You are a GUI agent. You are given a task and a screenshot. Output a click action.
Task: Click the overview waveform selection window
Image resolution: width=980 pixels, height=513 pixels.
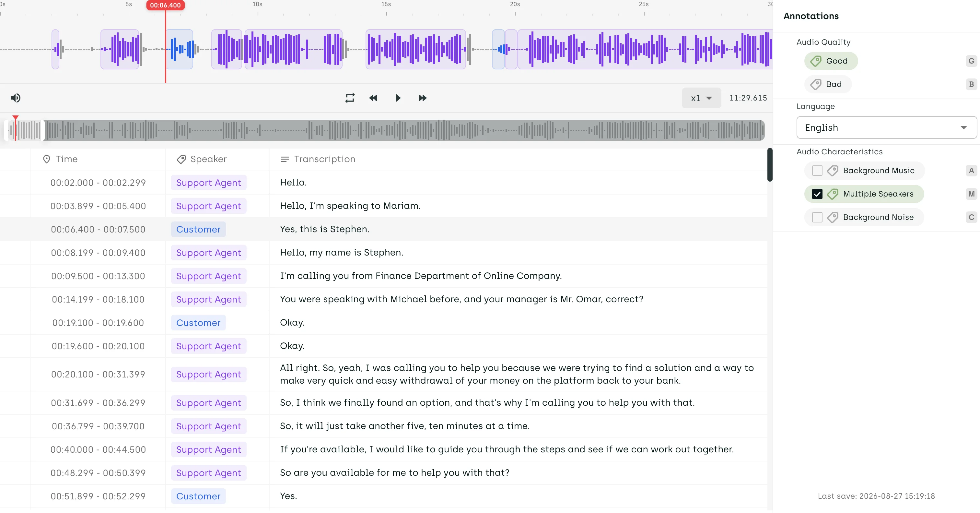tap(25, 130)
